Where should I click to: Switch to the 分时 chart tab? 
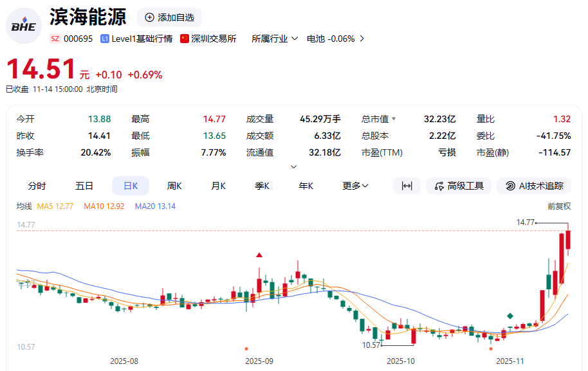(37, 186)
